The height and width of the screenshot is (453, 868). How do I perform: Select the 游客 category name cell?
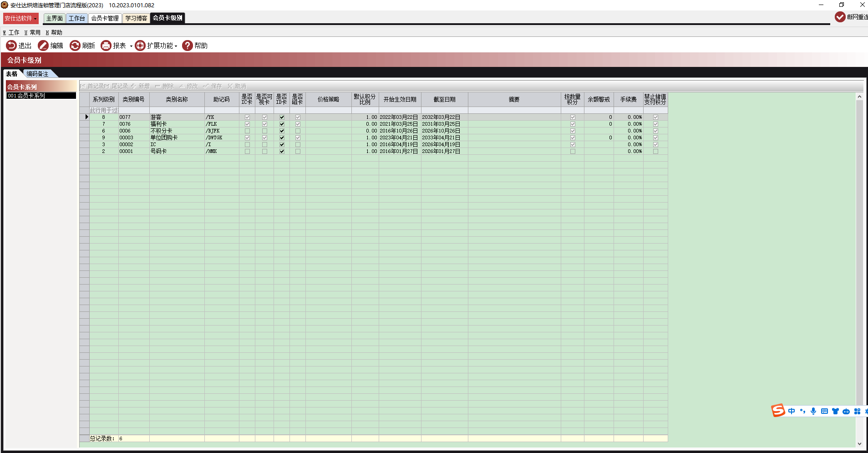click(x=177, y=117)
